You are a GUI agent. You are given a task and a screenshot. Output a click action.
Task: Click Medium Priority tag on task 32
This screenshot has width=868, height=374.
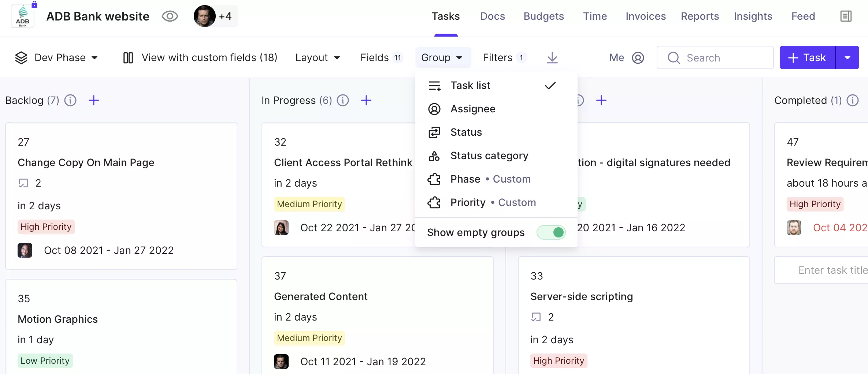[x=309, y=204]
